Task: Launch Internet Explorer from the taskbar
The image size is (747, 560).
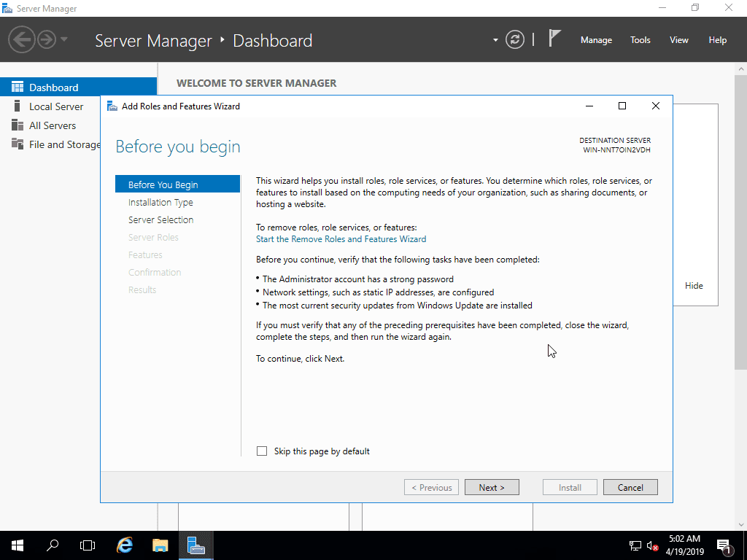Action: coord(124,545)
